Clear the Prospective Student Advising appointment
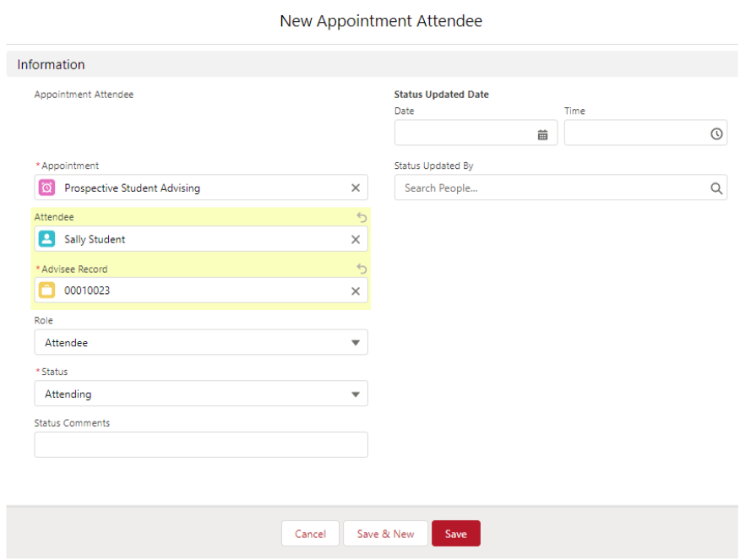 [356, 188]
